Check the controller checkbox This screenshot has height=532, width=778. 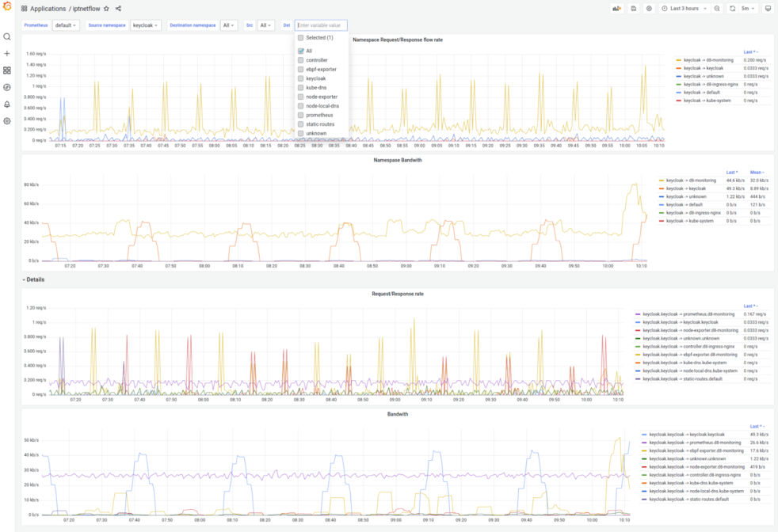coord(300,59)
